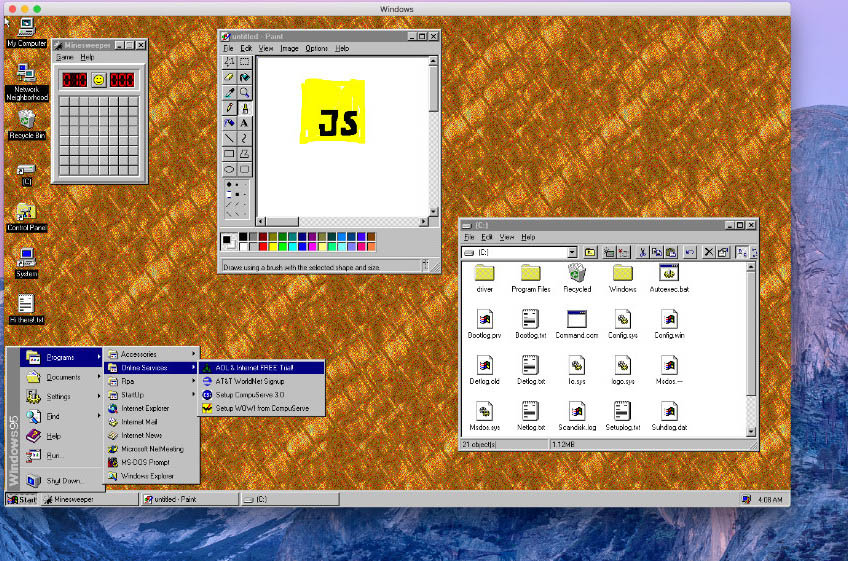The width and height of the screenshot is (848, 561).
Task: Select the rectangular Select tool in Paint
Action: (244, 62)
